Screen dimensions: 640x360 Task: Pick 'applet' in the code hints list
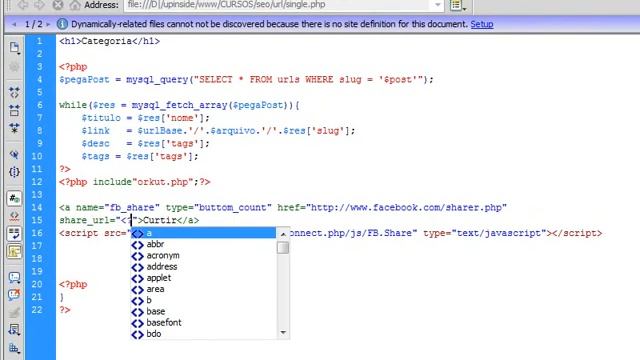pos(203,278)
